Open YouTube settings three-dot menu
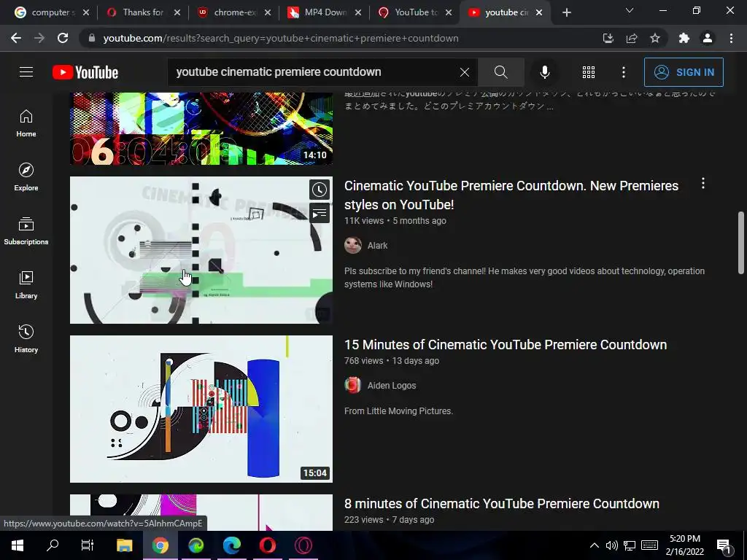This screenshot has width=747, height=560. click(x=624, y=72)
